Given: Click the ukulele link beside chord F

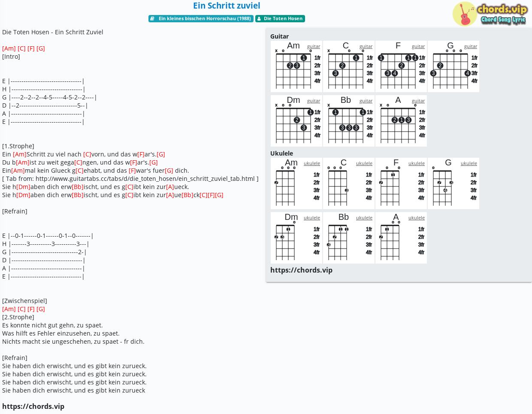Looking at the screenshot, I should (417, 163).
